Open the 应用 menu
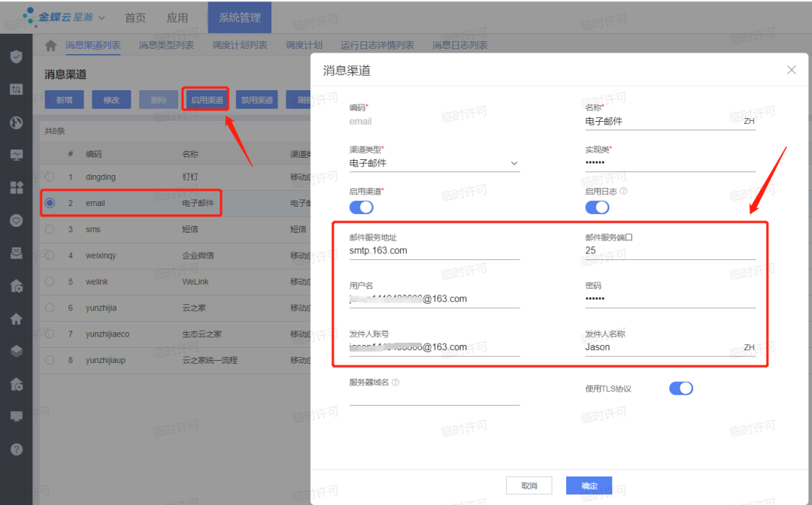The height and width of the screenshot is (505, 812). pos(177,17)
